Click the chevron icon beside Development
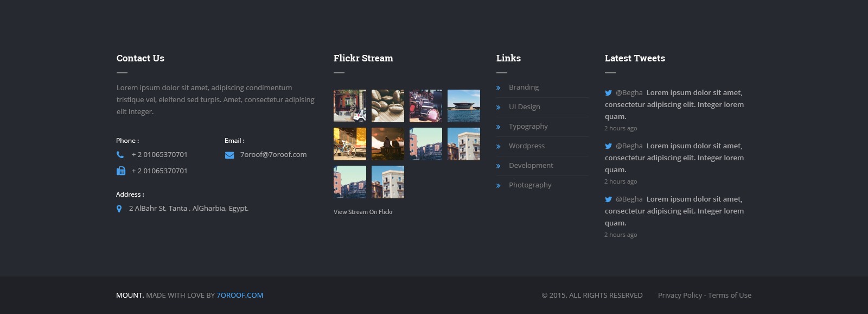The image size is (868, 314). coord(498,166)
